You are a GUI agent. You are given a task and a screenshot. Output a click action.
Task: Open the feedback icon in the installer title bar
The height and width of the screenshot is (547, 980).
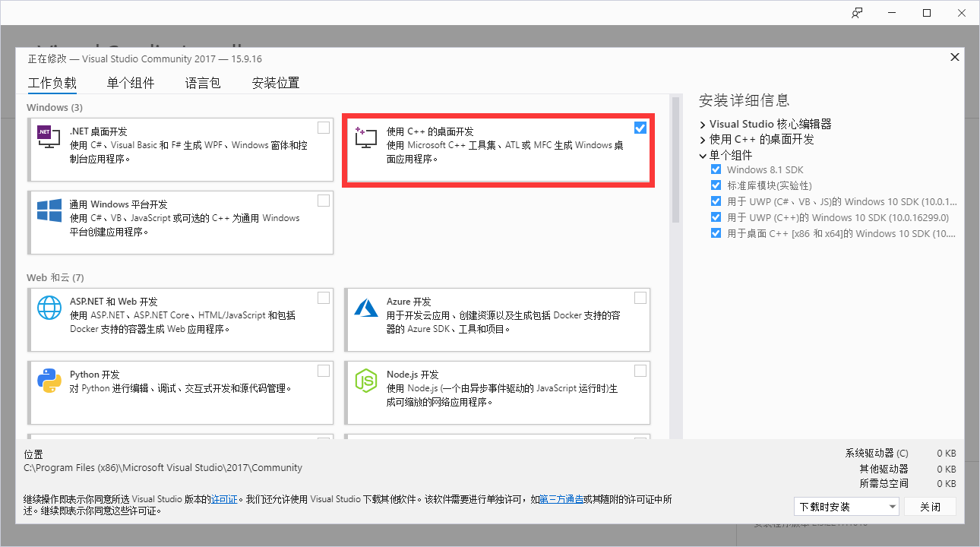coord(857,13)
